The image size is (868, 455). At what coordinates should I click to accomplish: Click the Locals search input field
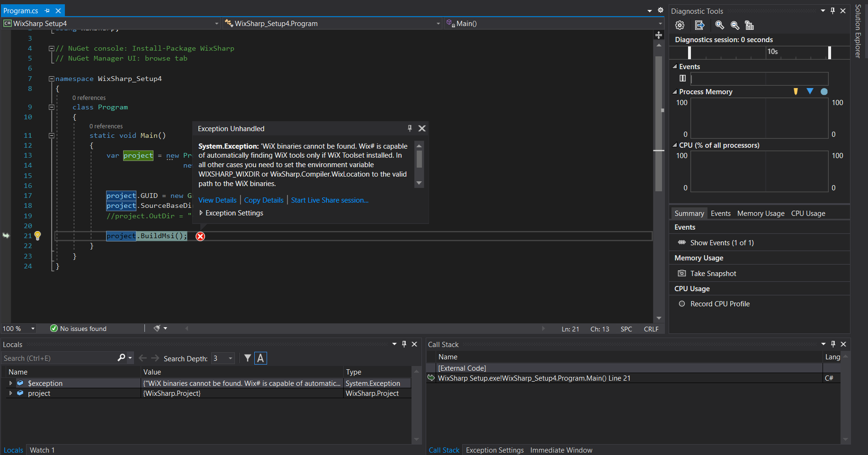59,358
